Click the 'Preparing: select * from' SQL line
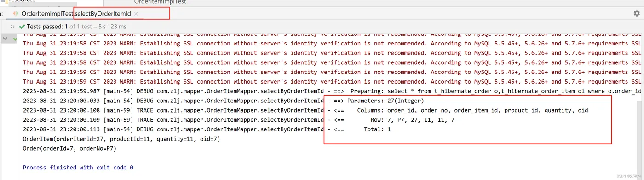This screenshot has height=180, width=644. [x=495, y=91]
